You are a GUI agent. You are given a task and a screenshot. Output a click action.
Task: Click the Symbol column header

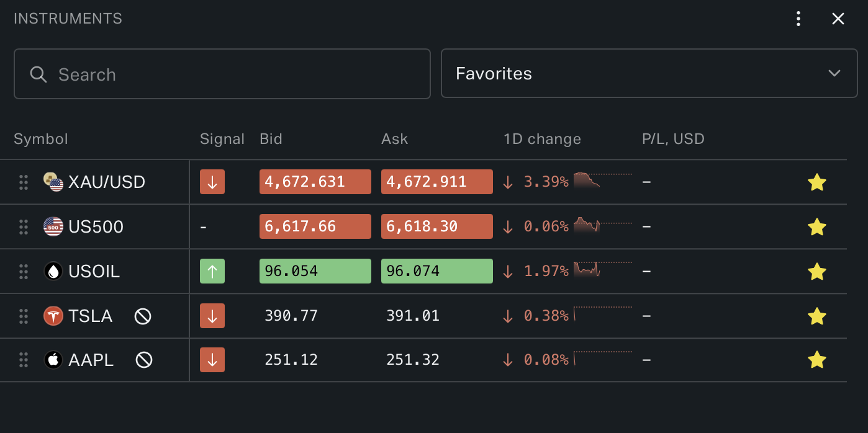(40, 139)
